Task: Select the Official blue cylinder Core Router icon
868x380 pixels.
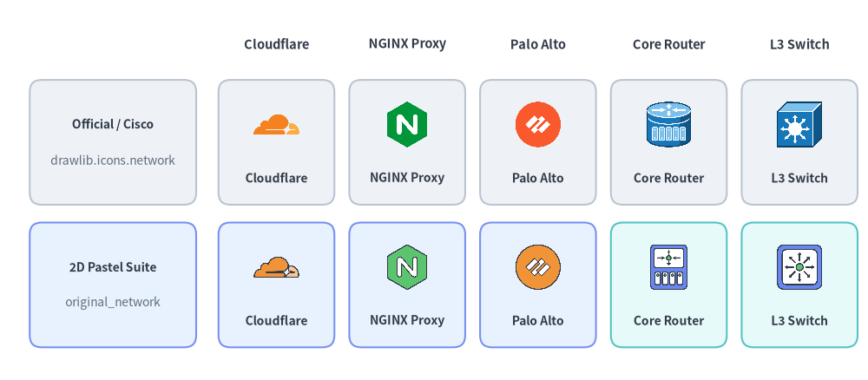Action: 668,124
